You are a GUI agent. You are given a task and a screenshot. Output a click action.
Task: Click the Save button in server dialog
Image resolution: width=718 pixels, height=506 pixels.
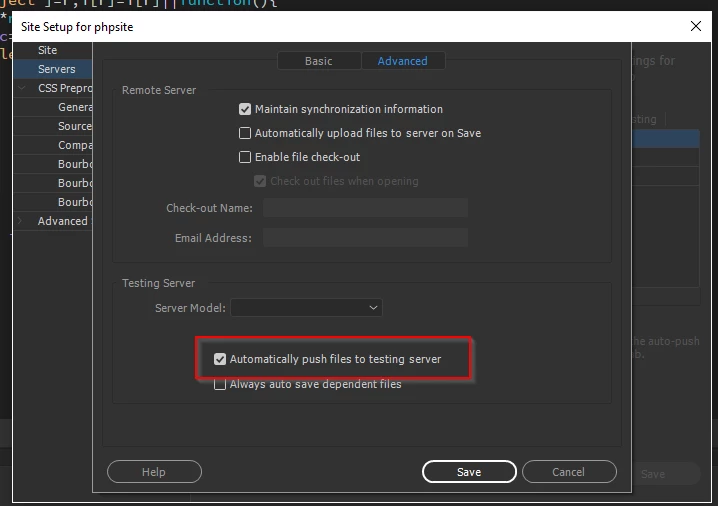point(469,472)
